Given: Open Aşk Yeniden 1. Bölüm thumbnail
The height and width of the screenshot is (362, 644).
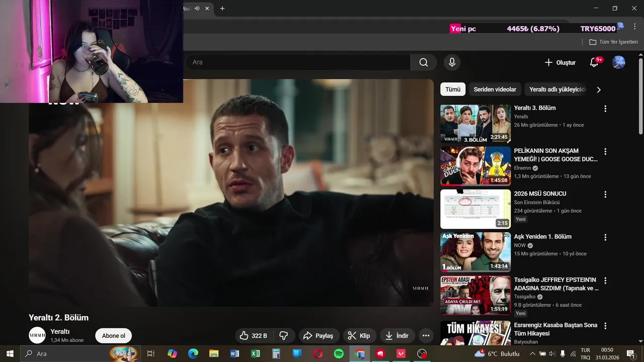Looking at the screenshot, I should pos(475,252).
